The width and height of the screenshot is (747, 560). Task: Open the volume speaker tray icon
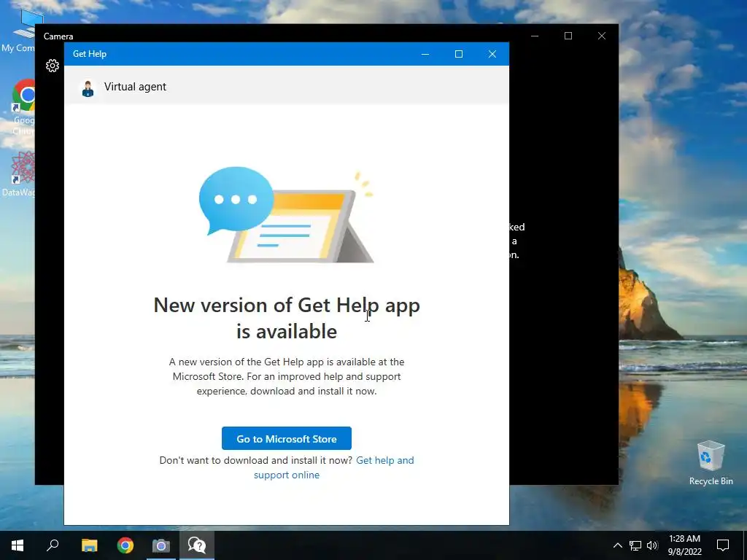coord(652,545)
